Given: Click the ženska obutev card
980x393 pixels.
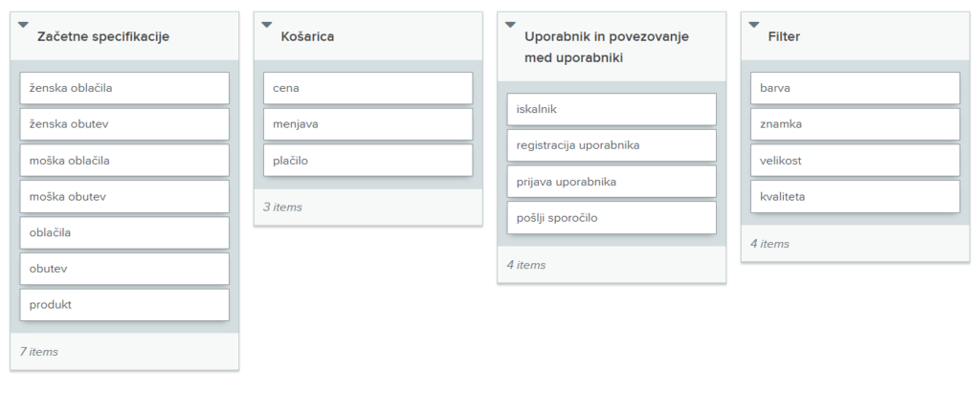Looking at the screenshot, I should [x=124, y=124].
